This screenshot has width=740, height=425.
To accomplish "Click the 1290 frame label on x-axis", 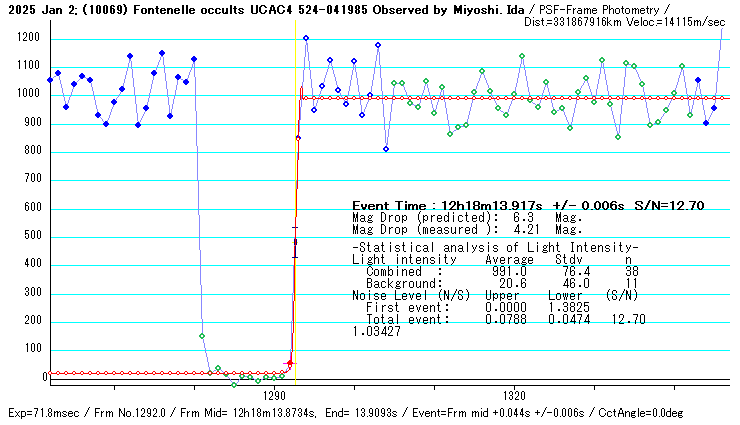I will click(x=274, y=396).
